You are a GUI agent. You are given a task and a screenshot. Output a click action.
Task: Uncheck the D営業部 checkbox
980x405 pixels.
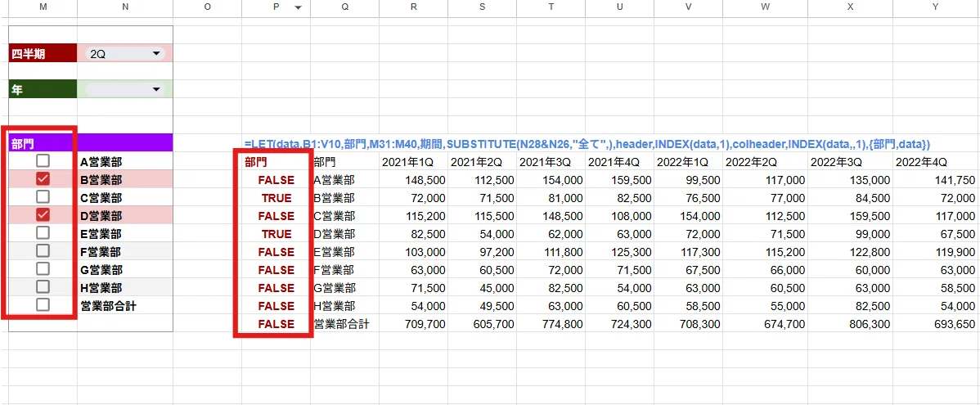pos(43,215)
